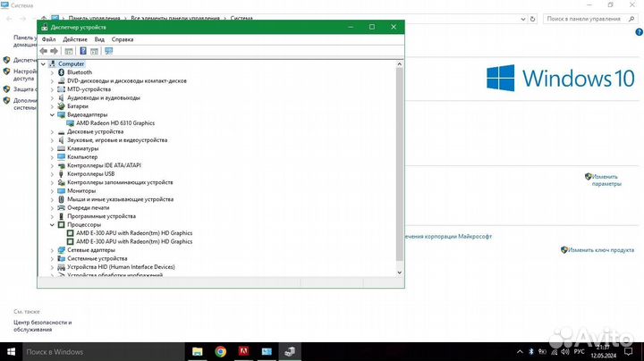Screen dimensions: 644x361
Task: Select Программные устройства row
Action: point(101,216)
